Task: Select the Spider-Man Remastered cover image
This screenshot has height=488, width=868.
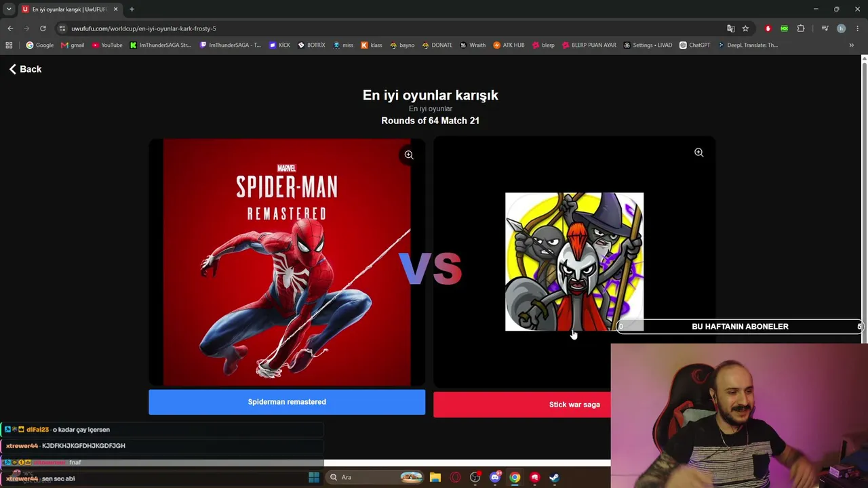Action: pos(287,263)
